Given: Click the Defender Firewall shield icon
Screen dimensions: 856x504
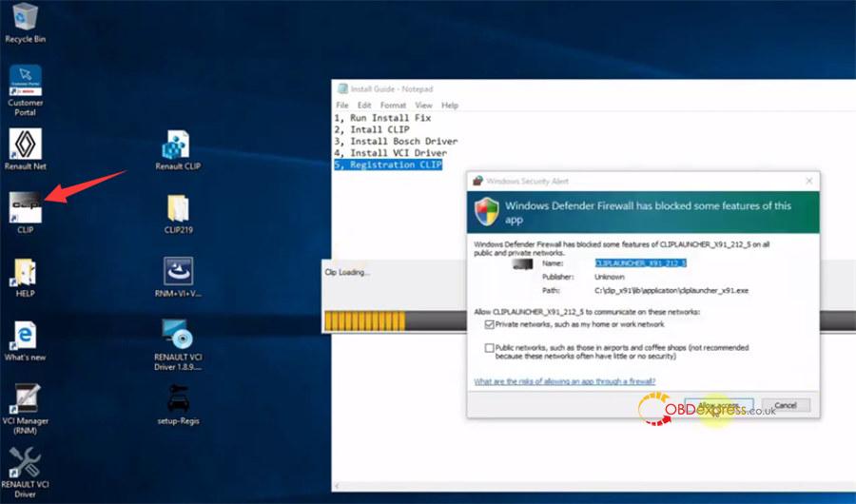Looking at the screenshot, I should click(x=486, y=212).
